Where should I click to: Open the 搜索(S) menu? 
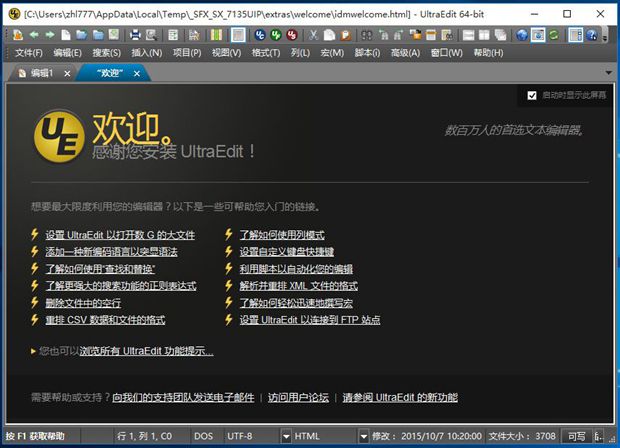pos(107,53)
